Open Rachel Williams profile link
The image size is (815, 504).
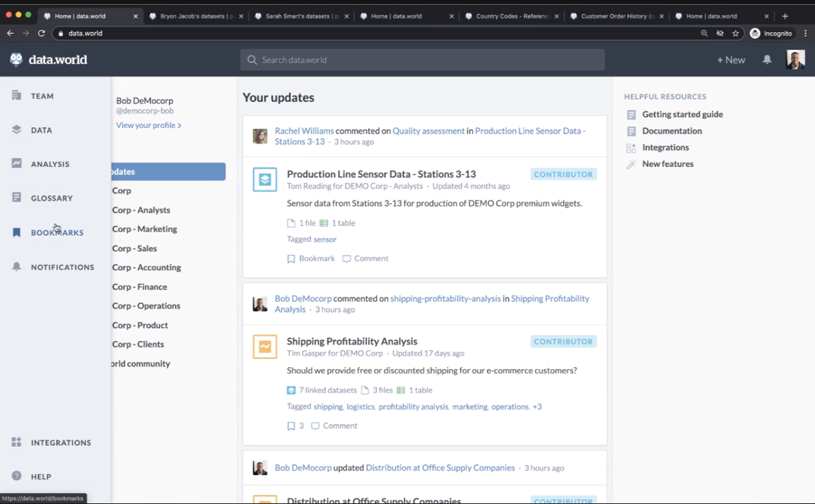[x=304, y=131]
